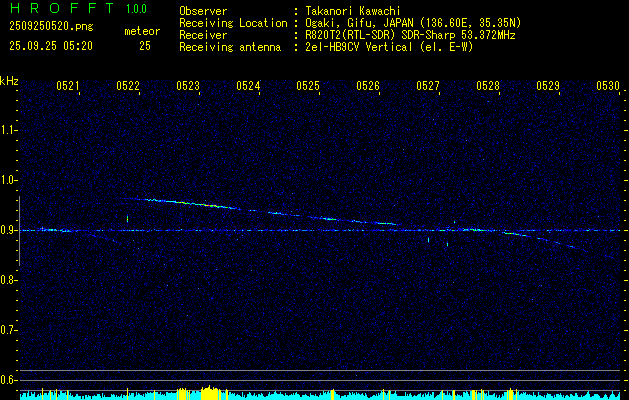Click the meteor count label
The width and height of the screenshot is (629, 400).
pos(142,31)
